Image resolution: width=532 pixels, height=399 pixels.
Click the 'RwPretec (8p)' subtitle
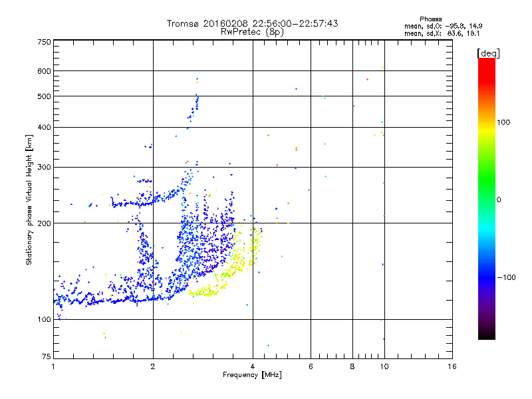(252, 32)
